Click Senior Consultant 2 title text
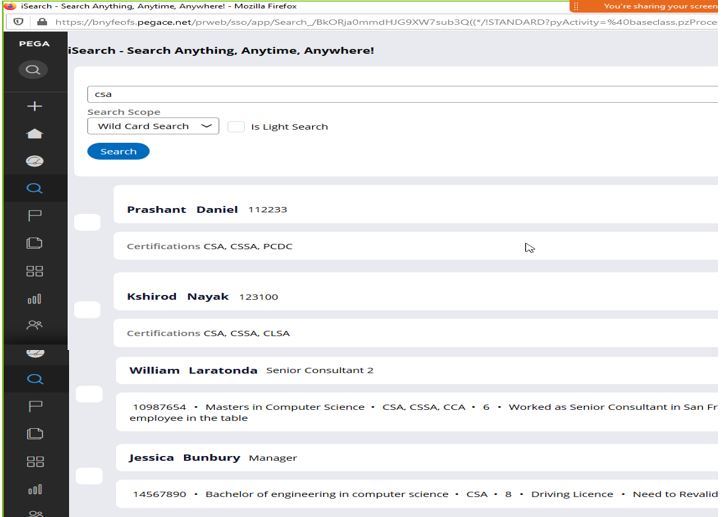The width and height of the screenshot is (724, 517). pyautogui.click(x=320, y=370)
